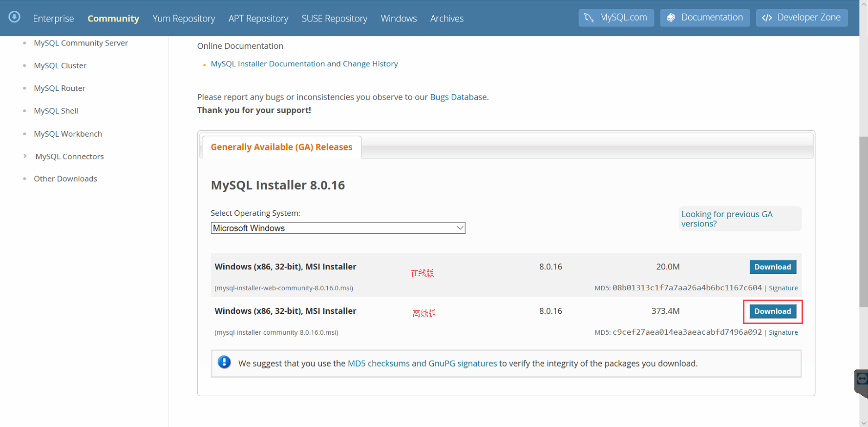Click the book icon on Documentation button
This screenshot has height=427, width=868.
click(x=671, y=18)
